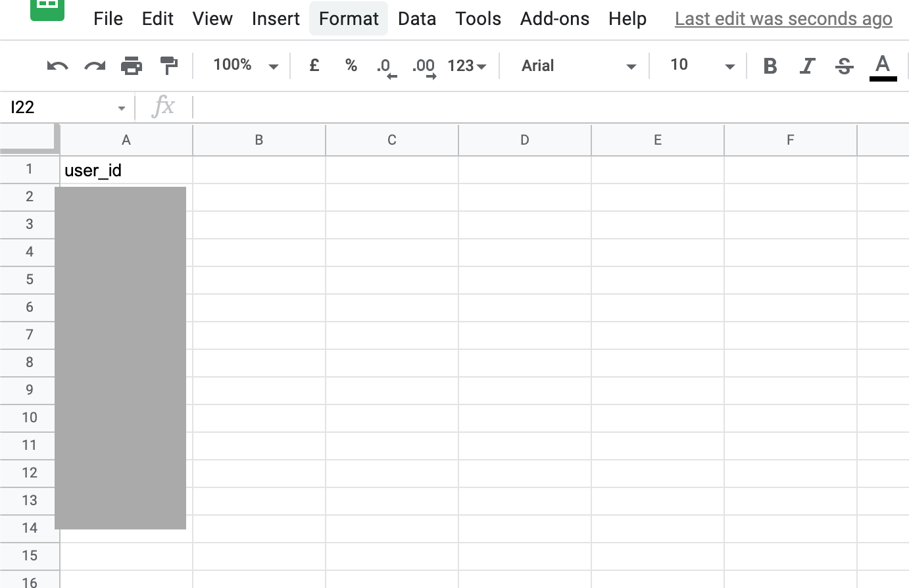Click the Redo arrow icon

(x=95, y=66)
